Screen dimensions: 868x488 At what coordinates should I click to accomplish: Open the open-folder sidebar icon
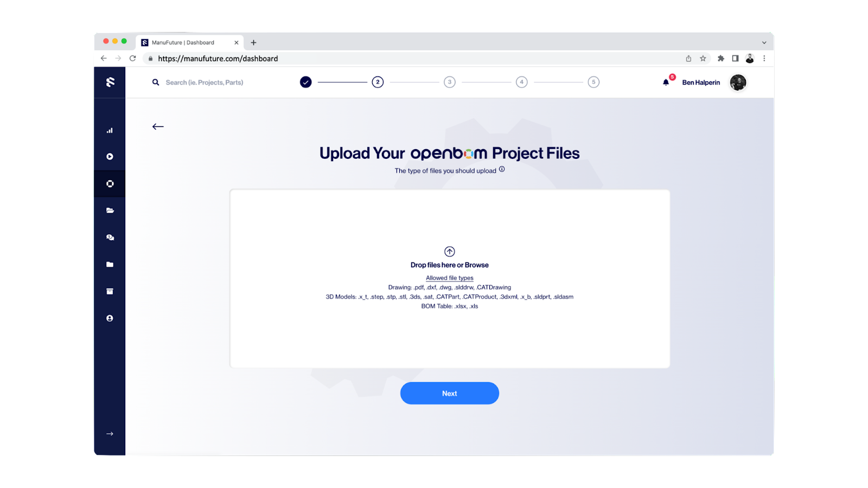[x=110, y=210]
